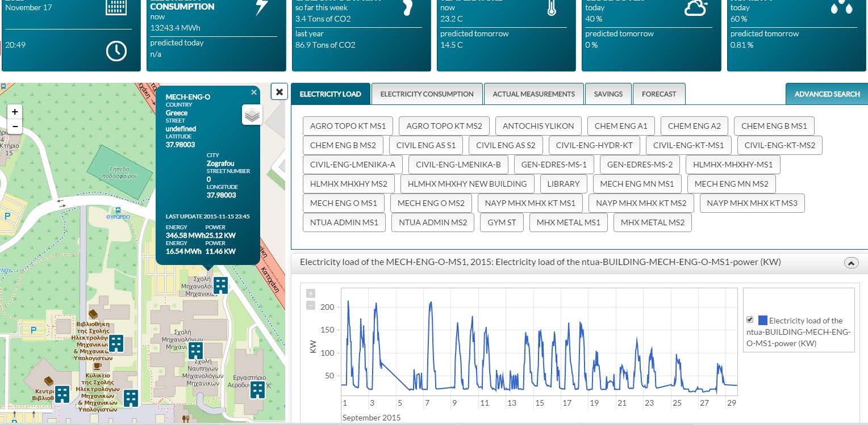Screen dimensions: 868x425
Task: Click footprint icon in carbon card
Action: coord(407,6)
